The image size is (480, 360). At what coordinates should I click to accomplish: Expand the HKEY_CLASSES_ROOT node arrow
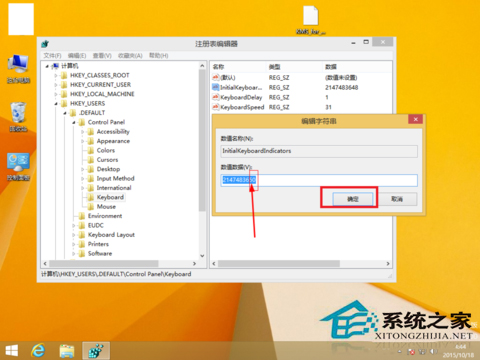click(x=56, y=76)
